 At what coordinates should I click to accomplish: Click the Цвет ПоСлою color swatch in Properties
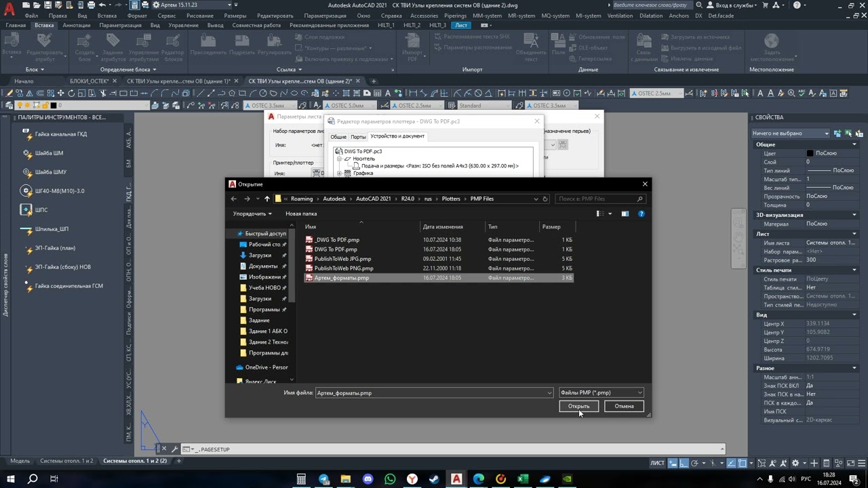point(810,153)
